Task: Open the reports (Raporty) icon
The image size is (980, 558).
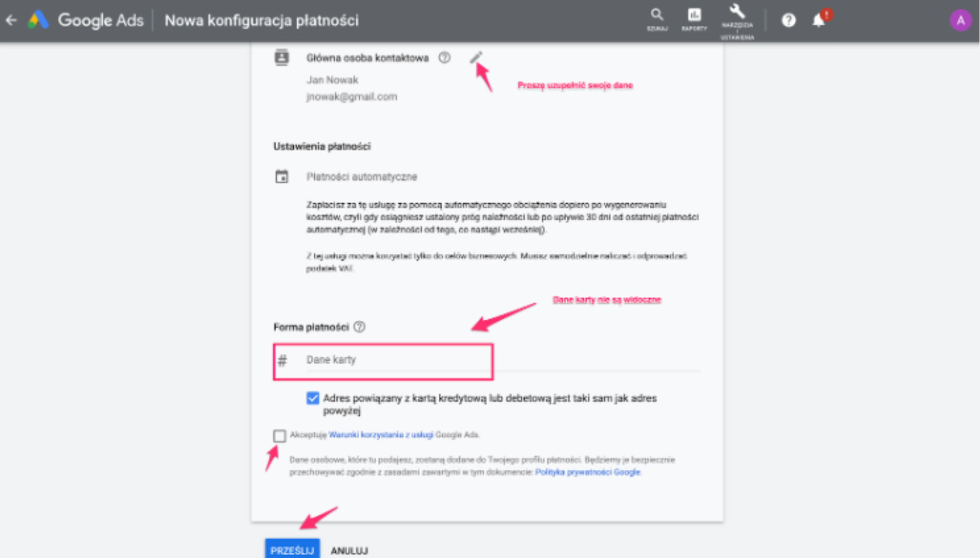Action: point(694,20)
